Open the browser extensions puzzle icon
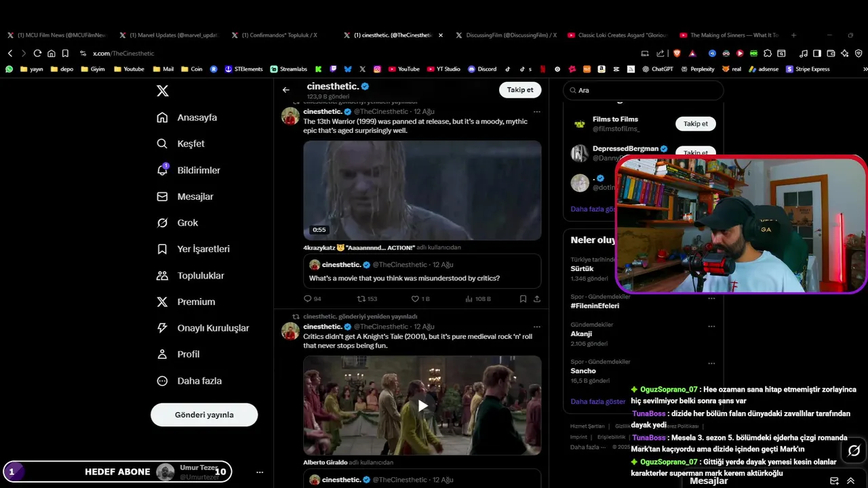 coord(768,53)
